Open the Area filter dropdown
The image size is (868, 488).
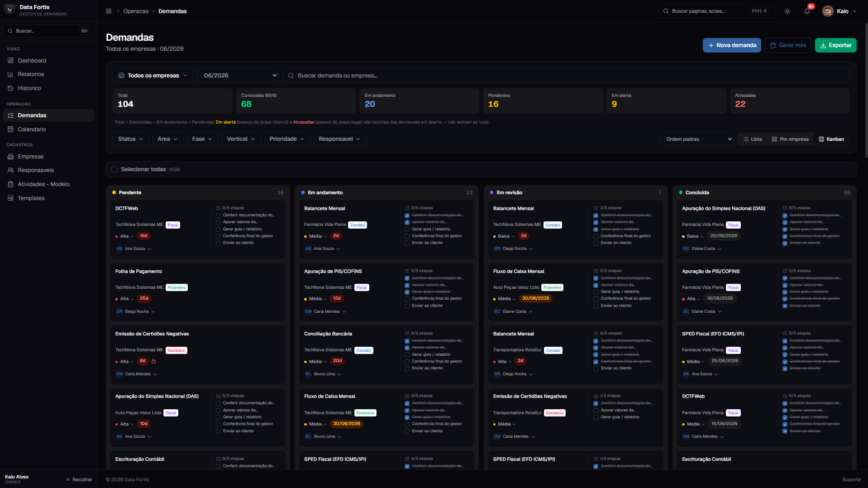(167, 139)
